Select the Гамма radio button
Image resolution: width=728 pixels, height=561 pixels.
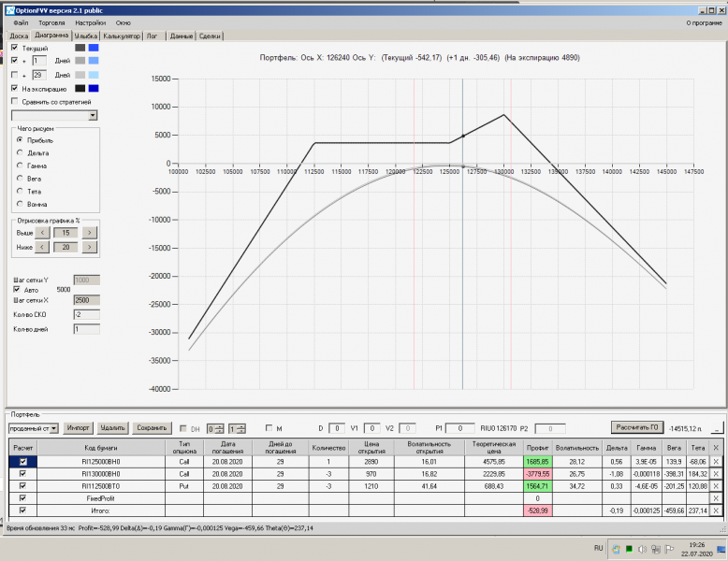20,165
